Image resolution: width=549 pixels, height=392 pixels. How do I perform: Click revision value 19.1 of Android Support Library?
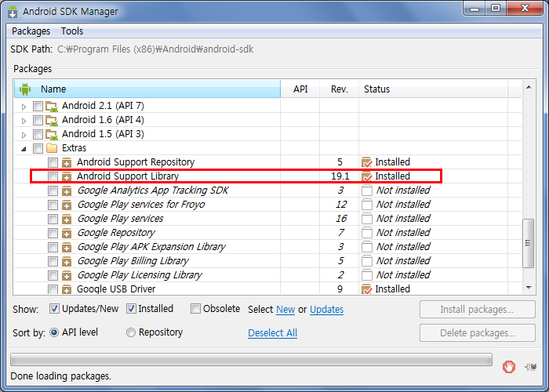click(340, 176)
